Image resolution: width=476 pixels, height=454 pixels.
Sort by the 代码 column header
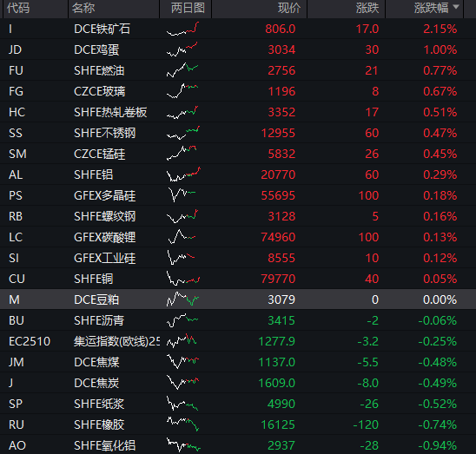18,8
